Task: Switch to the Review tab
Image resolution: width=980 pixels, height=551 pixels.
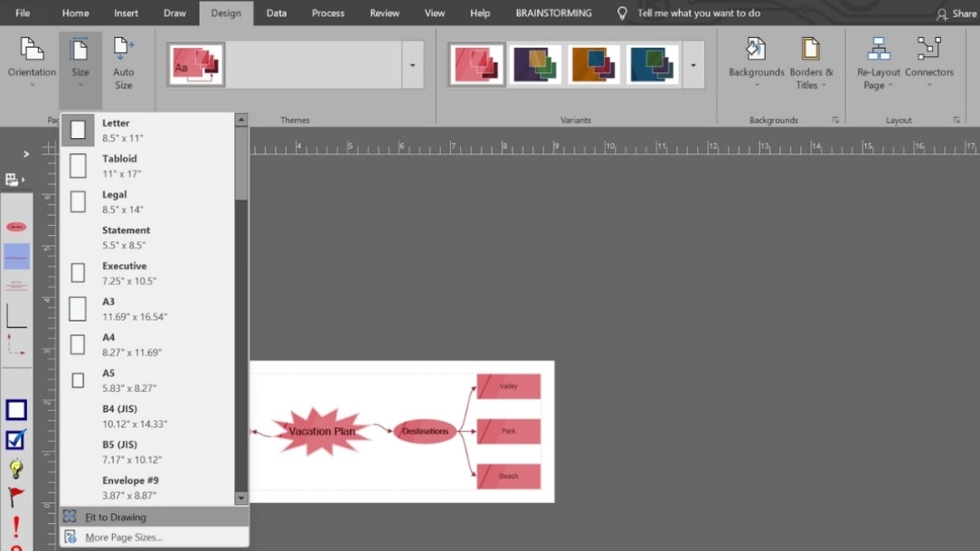Action: [384, 14]
